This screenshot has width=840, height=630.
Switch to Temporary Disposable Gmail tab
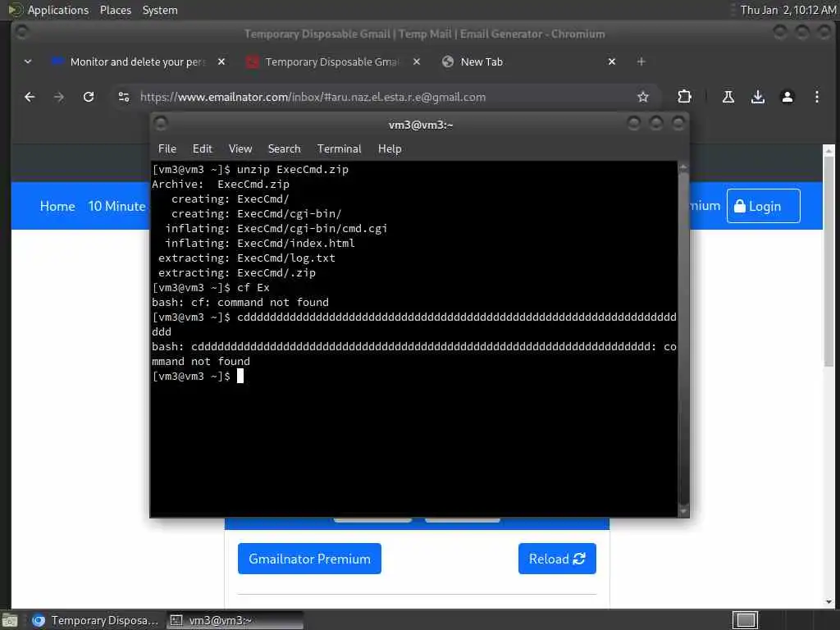coord(332,62)
